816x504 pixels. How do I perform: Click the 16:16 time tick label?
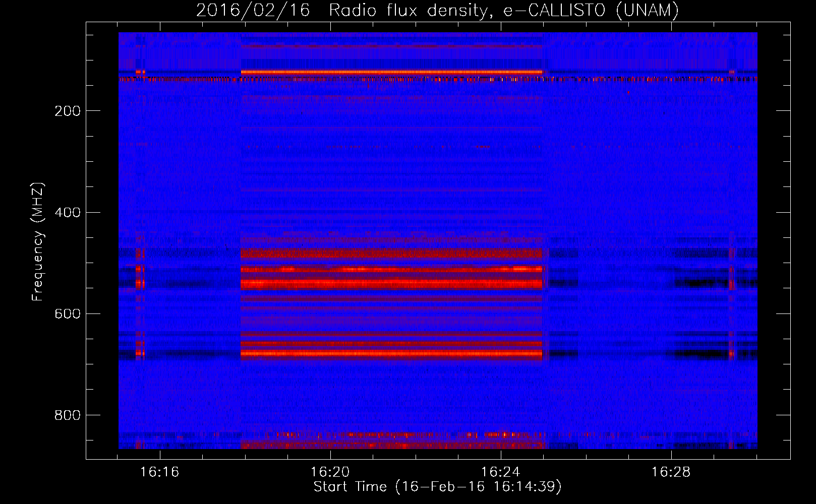pyautogui.click(x=160, y=472)
